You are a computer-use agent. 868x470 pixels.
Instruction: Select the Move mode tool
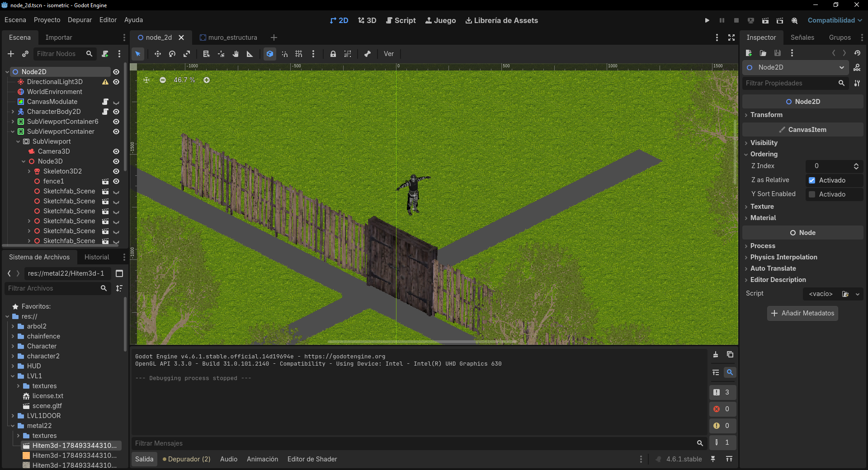click(x=157, y=54)
